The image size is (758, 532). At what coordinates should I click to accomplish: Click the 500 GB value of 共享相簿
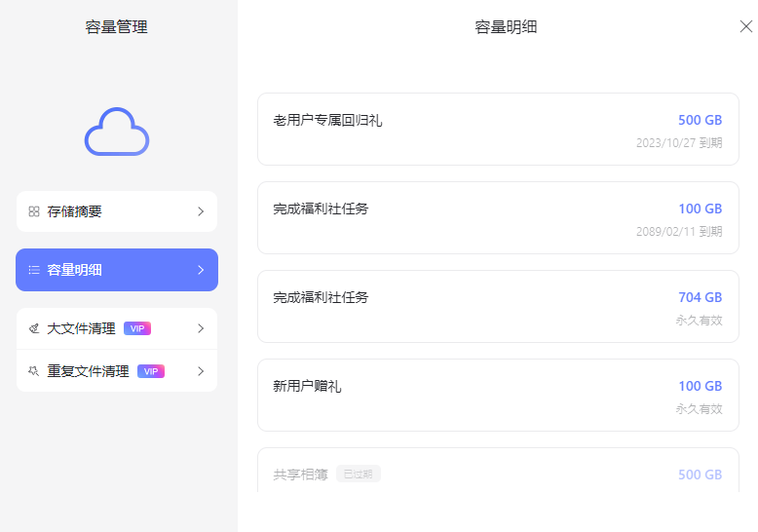700,475
